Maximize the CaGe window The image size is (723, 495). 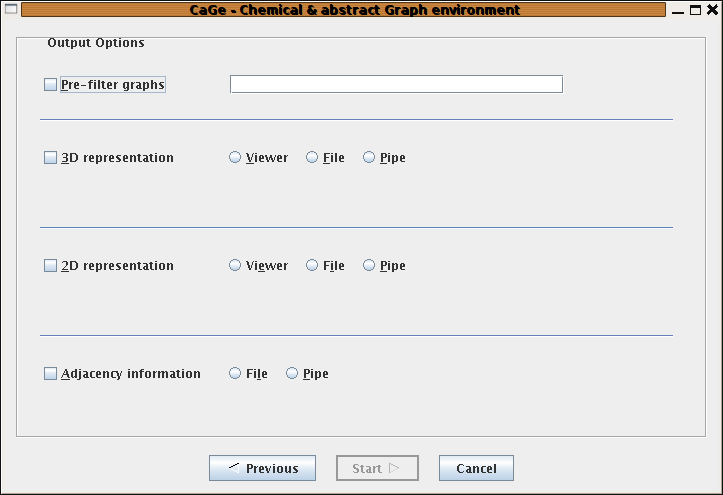(x=695, y=10)
